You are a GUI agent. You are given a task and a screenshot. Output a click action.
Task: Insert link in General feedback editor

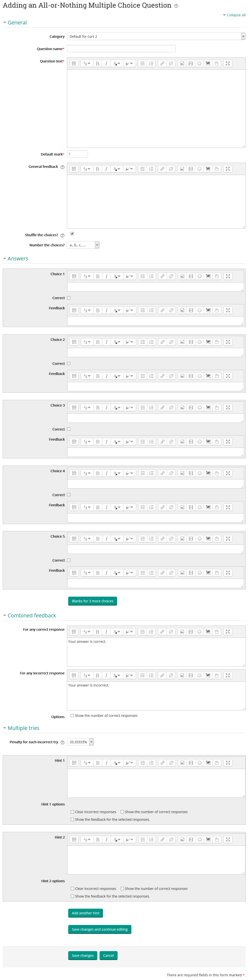162,169
